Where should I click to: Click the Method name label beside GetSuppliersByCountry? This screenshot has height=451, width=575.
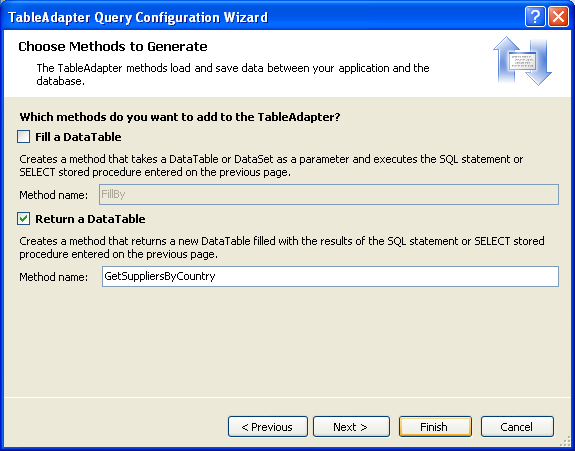tap(54, 277)
